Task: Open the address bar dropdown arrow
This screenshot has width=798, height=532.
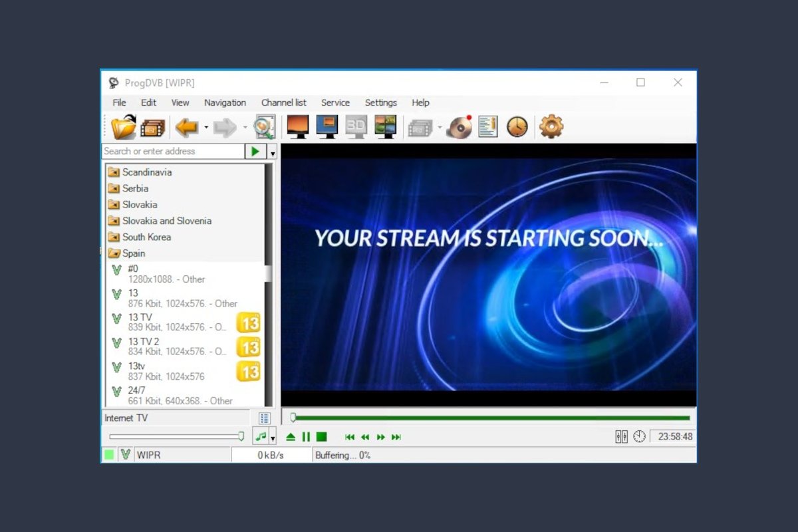Action: [x=272, y=152]
